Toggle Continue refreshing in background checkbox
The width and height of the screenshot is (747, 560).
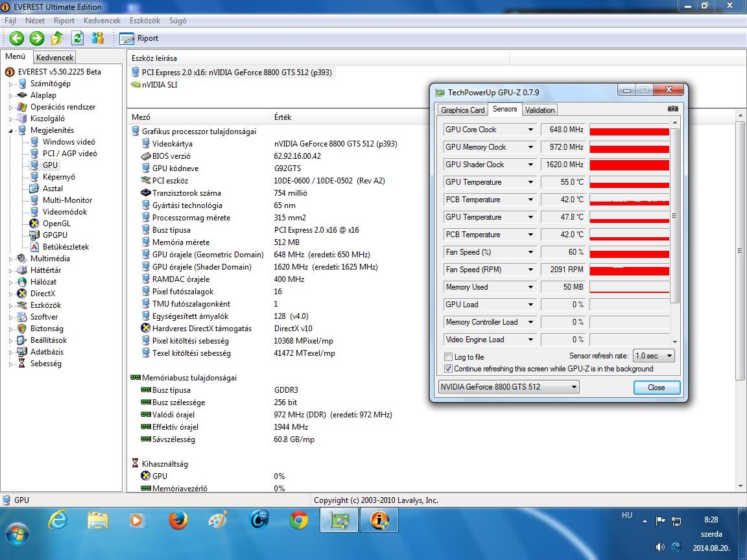click(448, 369)
